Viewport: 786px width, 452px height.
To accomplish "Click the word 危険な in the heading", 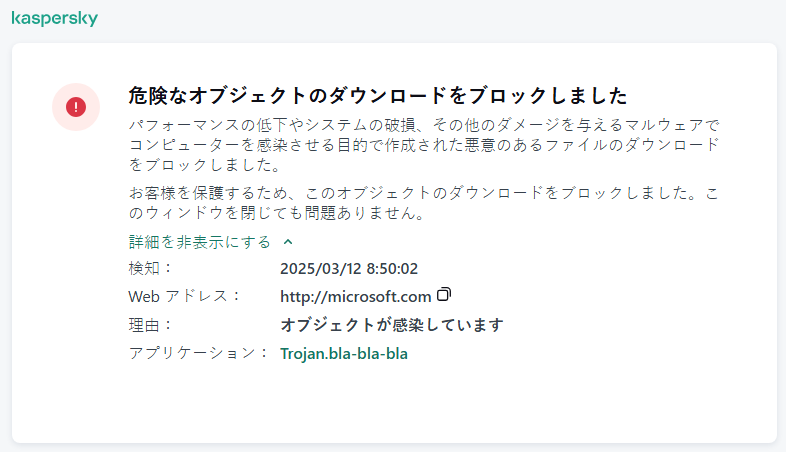I will point(158,96).
